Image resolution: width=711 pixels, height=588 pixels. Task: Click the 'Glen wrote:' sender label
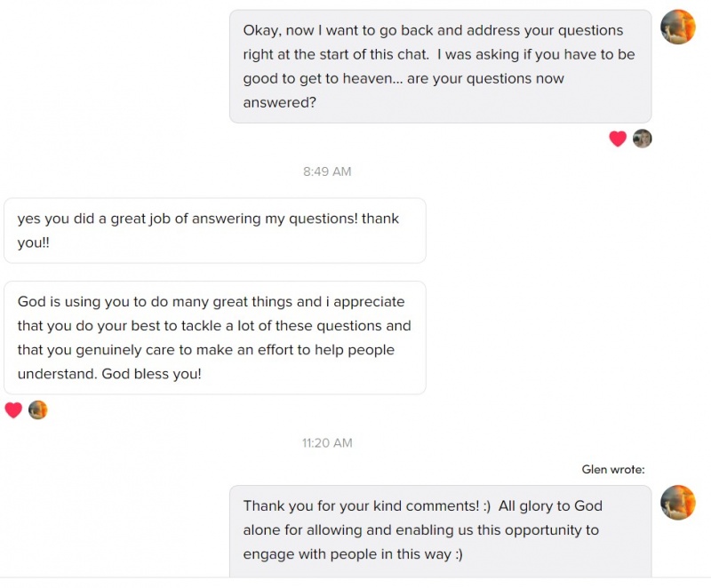613,470
